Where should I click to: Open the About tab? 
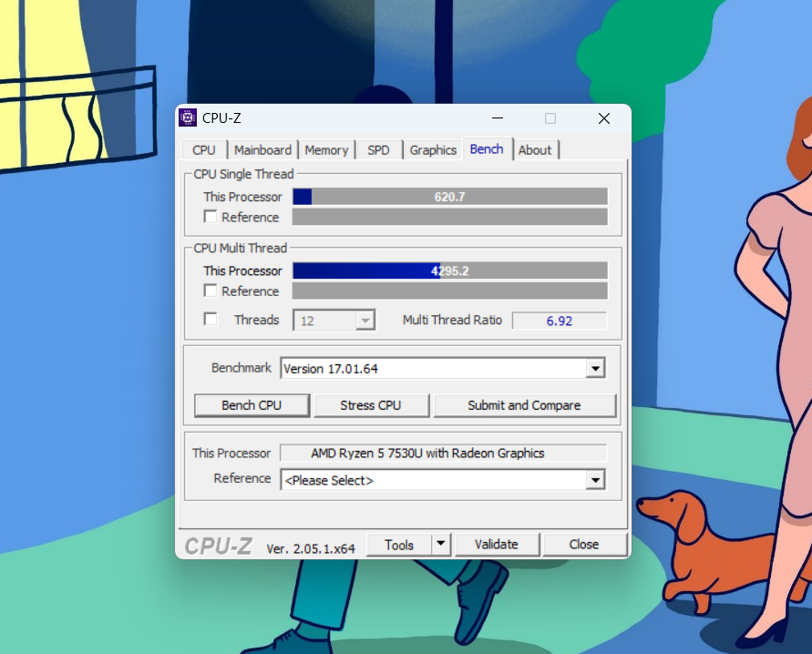[535, 150]
